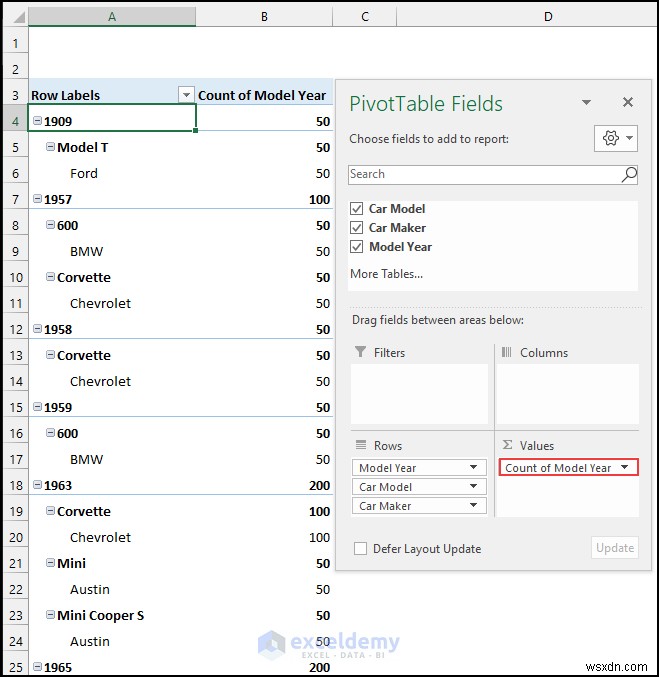The height and width of the screenshot is (677, 659).
Task: Collapse the Corvette group under 1958
Action: 51,354
